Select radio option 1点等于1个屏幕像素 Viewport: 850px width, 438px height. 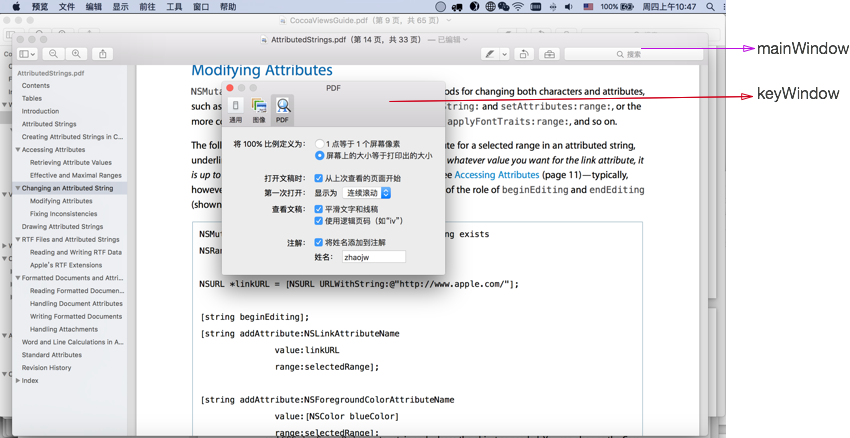[320, 144]
